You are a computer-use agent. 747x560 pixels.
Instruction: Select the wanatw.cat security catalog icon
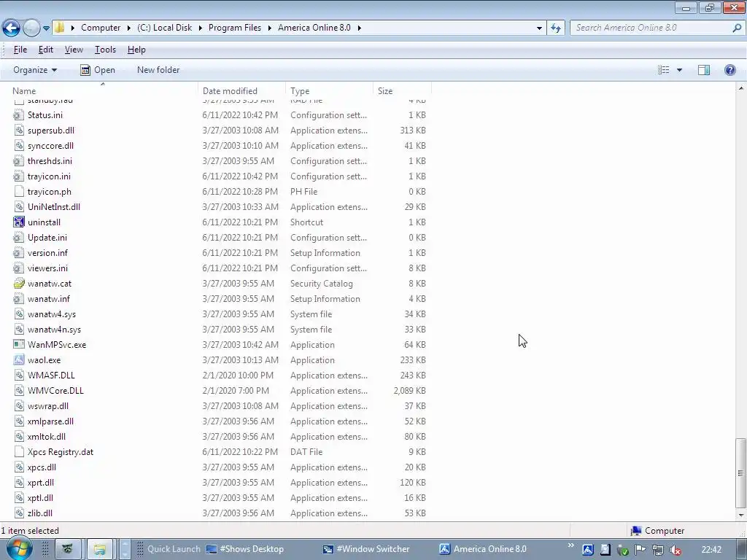(18, 284)
